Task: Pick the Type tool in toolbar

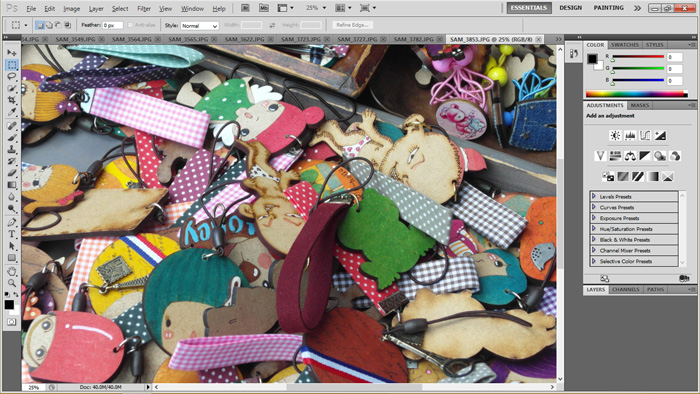Action: (12, 234)
